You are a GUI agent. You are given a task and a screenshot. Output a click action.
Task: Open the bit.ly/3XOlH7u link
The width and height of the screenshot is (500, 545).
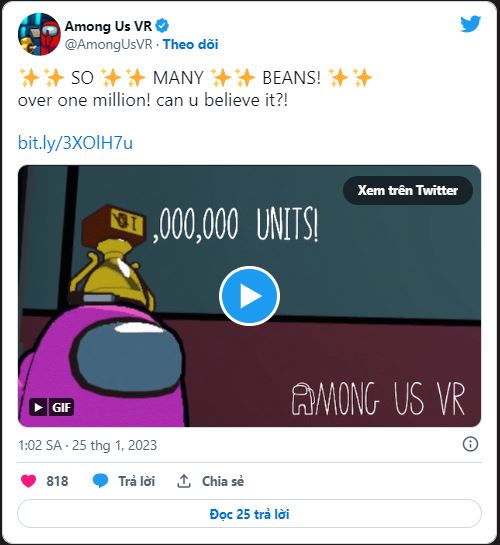(x=75, y=143)
